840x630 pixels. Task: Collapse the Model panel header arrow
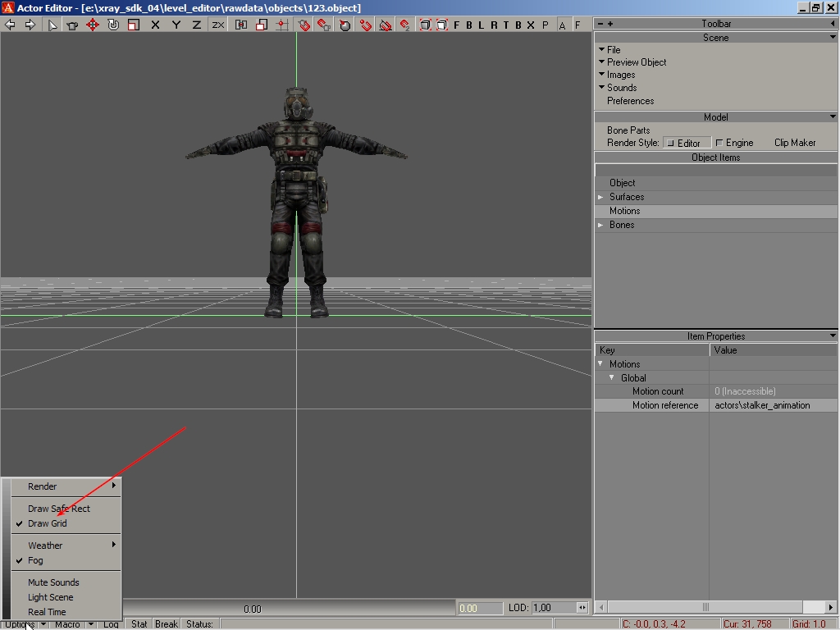[x=833, y=116]
